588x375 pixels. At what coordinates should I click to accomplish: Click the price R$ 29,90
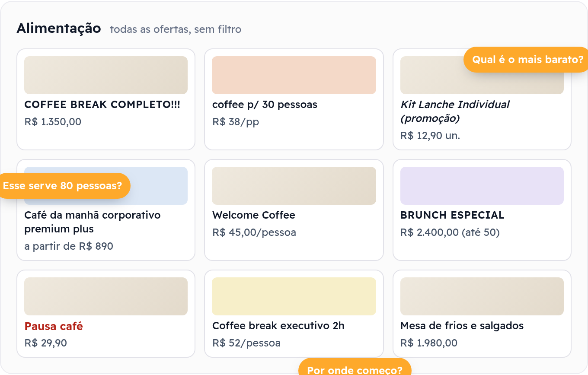pos(45,343)
